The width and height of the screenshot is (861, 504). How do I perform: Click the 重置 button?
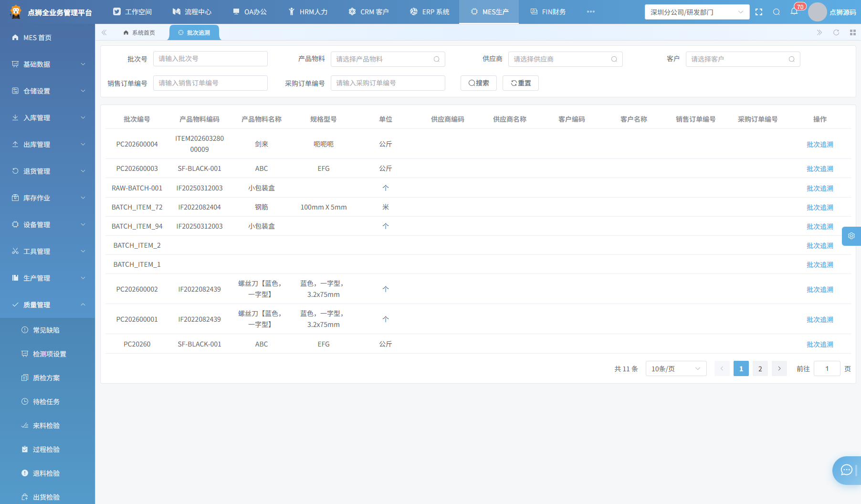click(x=521, y=83)
